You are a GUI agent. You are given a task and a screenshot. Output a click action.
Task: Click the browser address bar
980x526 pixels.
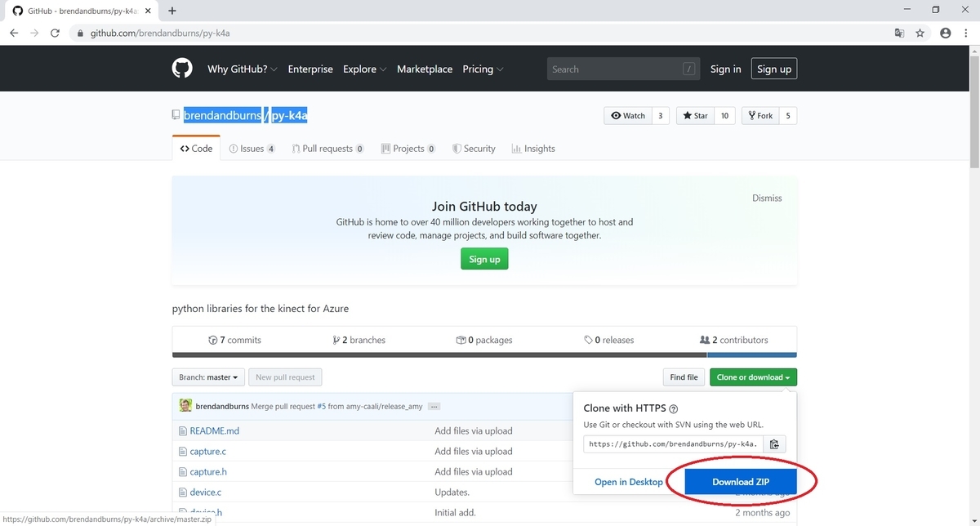click(482, 33)
